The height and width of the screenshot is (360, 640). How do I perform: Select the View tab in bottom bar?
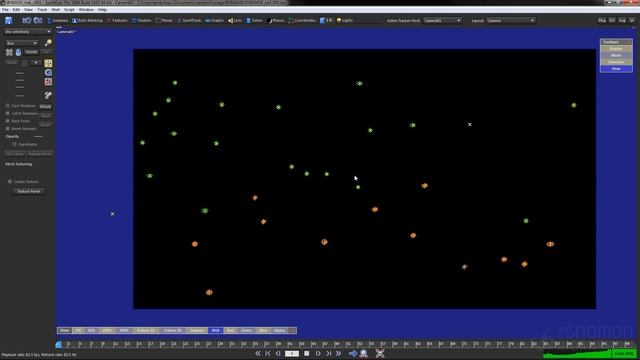click(x=64, y=330)
